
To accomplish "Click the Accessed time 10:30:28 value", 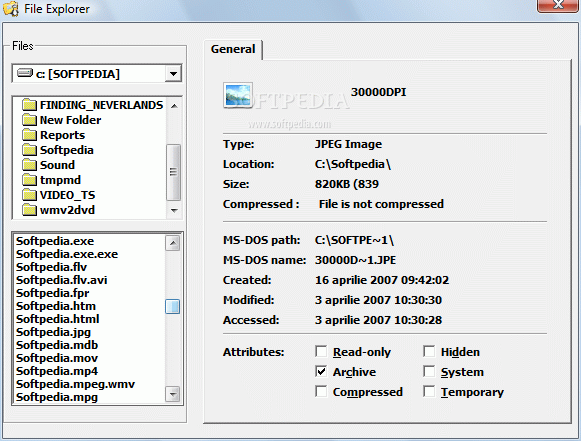I will click(418, 320).
